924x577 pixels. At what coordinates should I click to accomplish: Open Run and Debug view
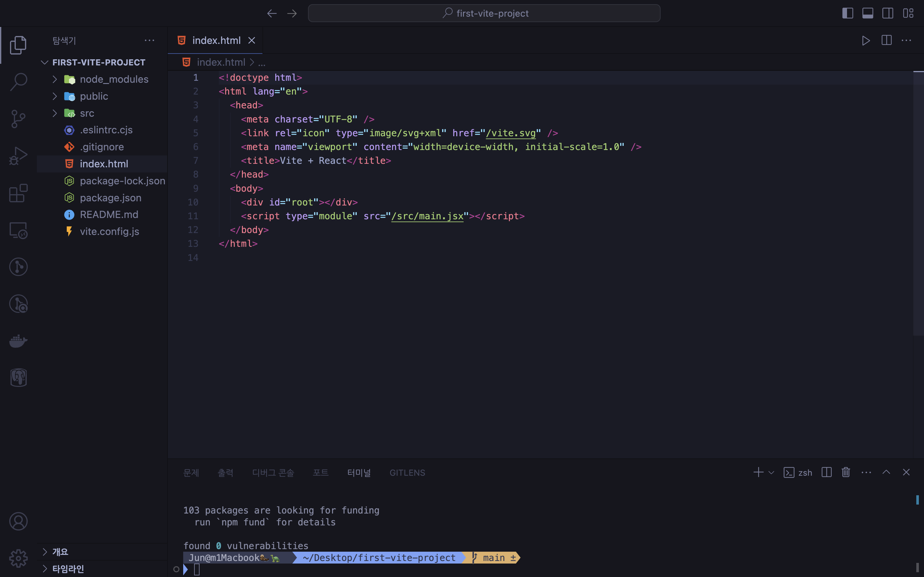pyautogui.click(x=18, y=156)
